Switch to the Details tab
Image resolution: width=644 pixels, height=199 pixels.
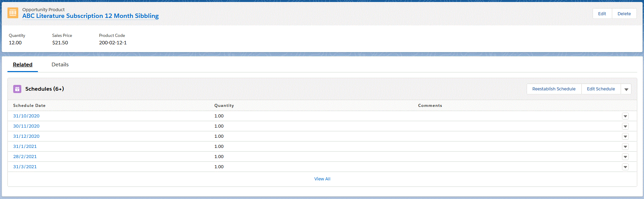60,65
